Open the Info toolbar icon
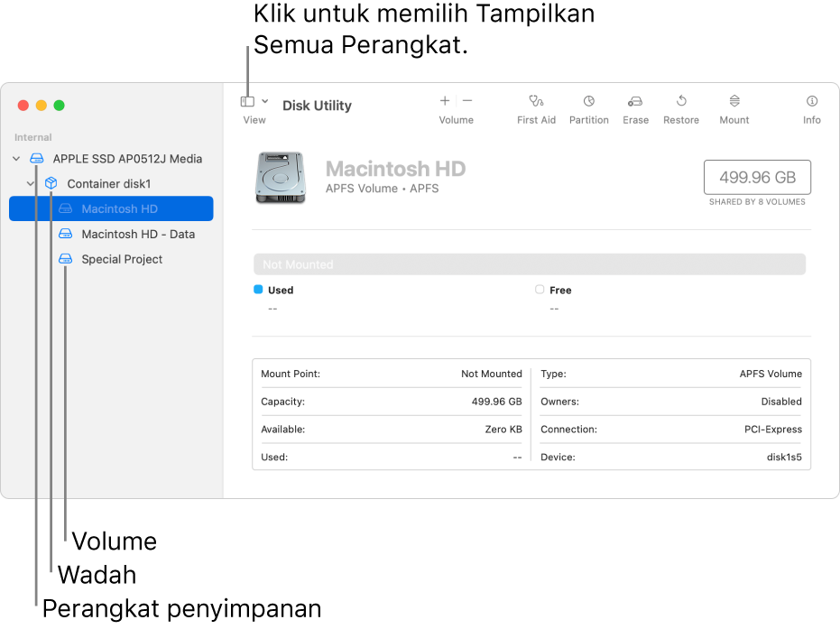Screen dimensions: 840x629 (x=812, y=101)
